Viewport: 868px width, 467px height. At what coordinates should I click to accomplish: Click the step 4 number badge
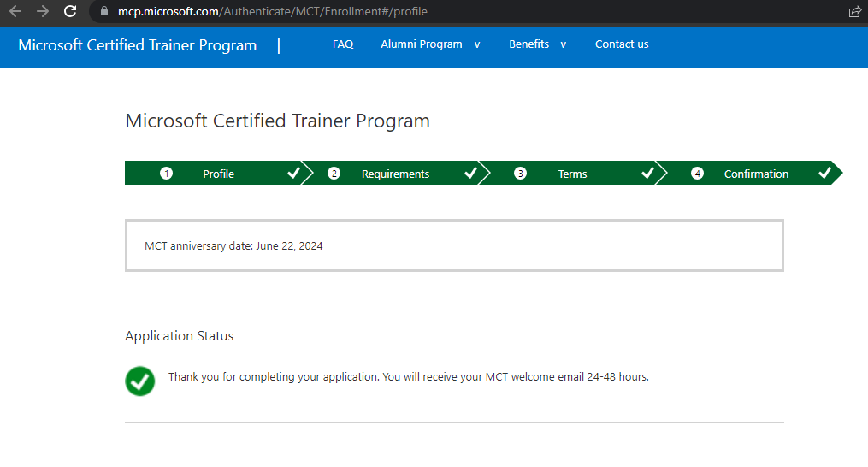(697, 174)
